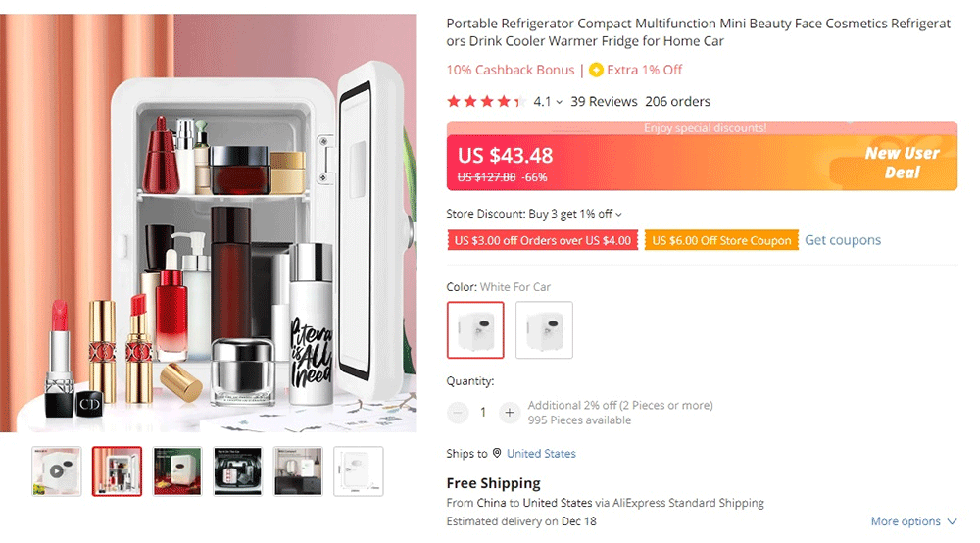View the car trunk thumbnail image
This screenshot has width=980, height=543.
238,471
